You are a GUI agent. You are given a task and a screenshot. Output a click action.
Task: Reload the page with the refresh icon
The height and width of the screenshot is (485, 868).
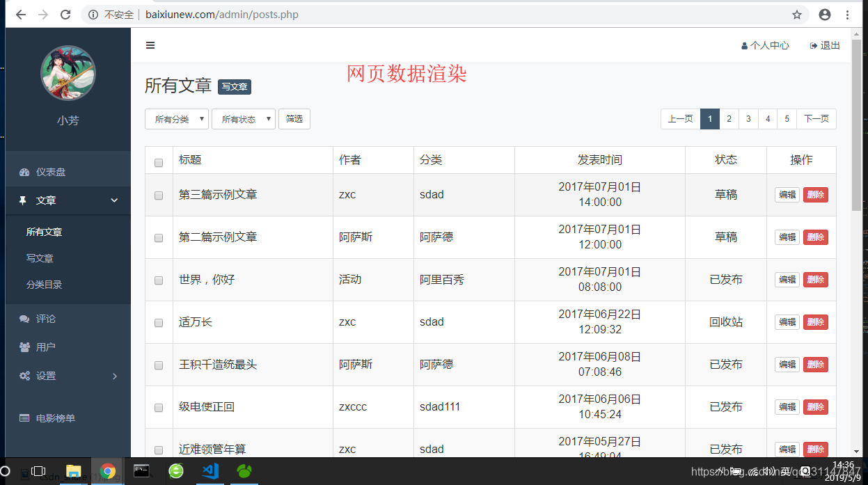pos(65,15)
